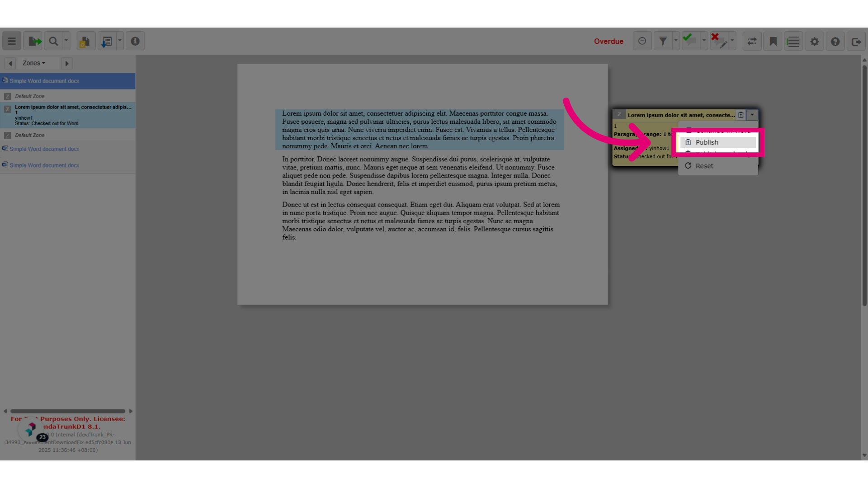Click the red X comment with pencil icon

pos(719,41)
